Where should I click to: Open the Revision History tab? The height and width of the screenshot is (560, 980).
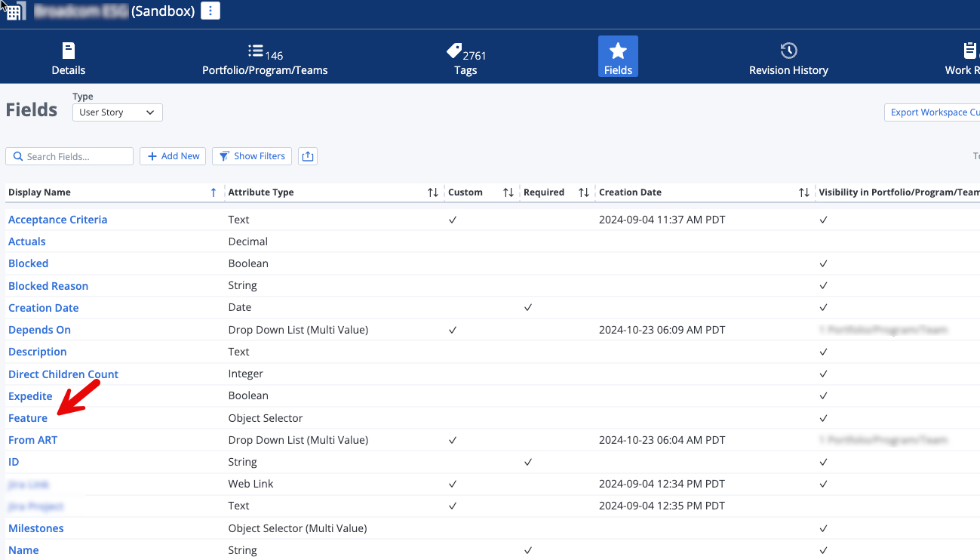click(788, 59)
